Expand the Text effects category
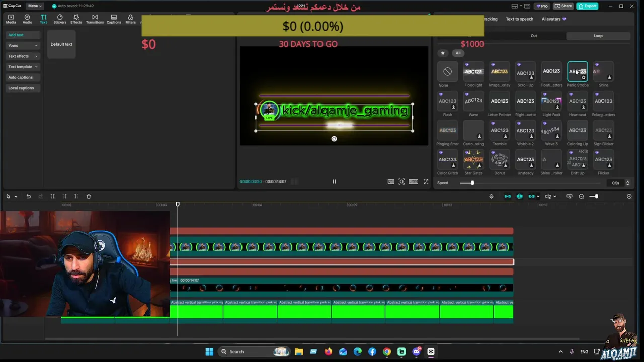Viewport: 644px width, 362px height. [x=23, y=56]
